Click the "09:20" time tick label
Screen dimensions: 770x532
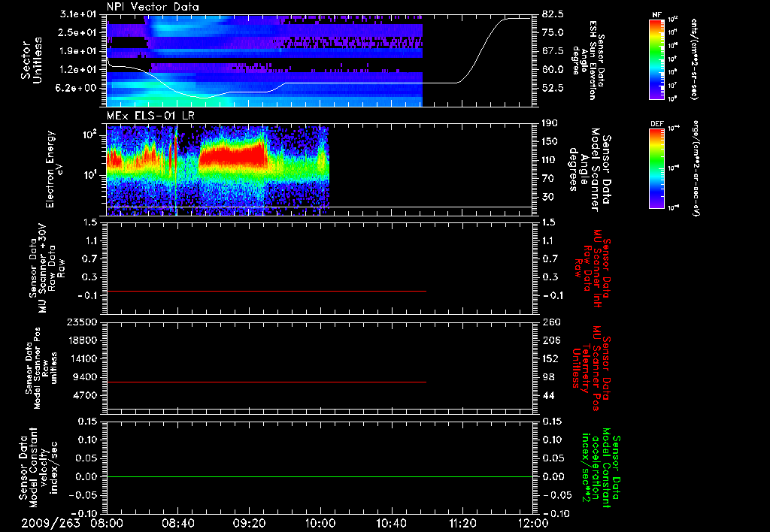tap(249, 523)
